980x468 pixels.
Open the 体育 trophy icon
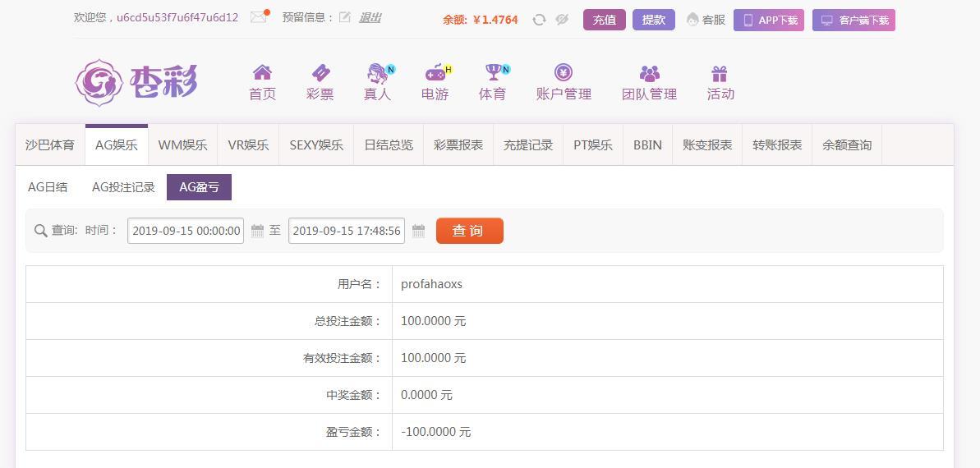493,73
